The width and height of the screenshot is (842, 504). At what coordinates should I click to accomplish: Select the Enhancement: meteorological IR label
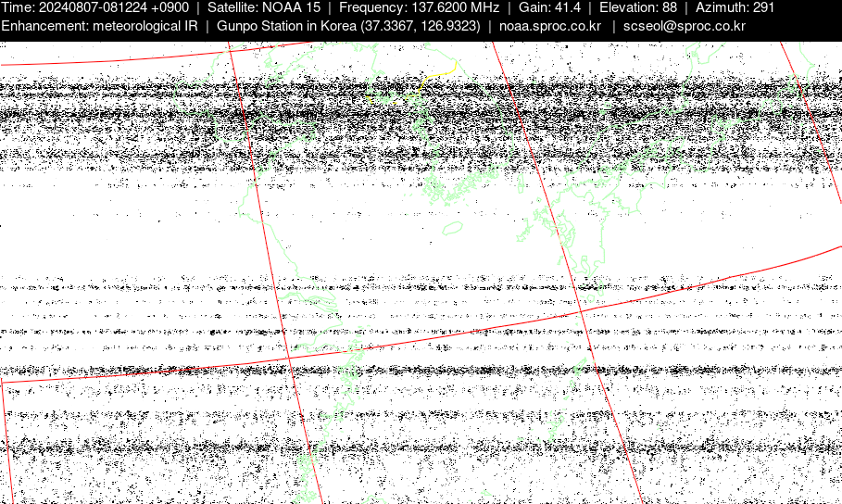pyautogui.click(x=99, y=25)
